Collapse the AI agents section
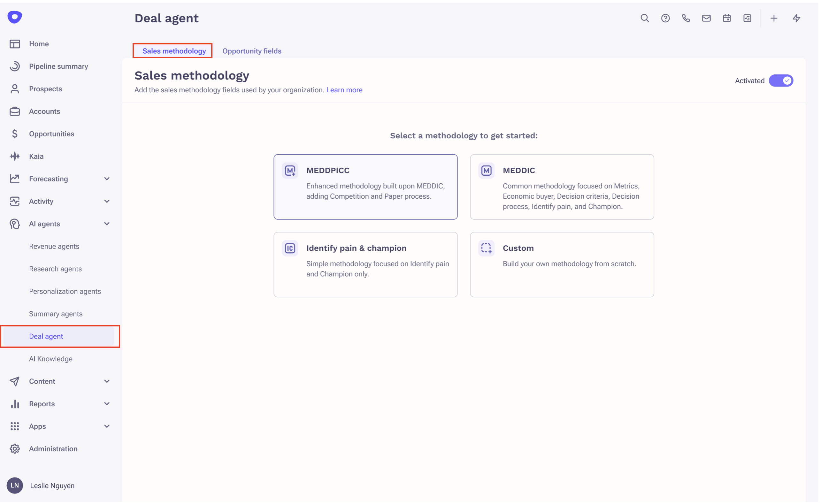The image size is (821, 504). click(x=107, y=224)
